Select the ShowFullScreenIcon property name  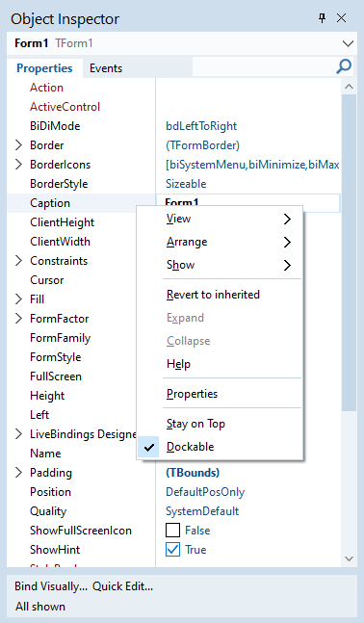(81, 531)
